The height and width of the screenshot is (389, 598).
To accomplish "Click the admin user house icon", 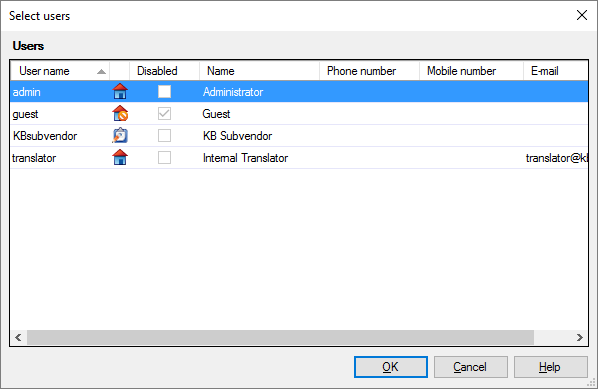I will pos(120,92).
